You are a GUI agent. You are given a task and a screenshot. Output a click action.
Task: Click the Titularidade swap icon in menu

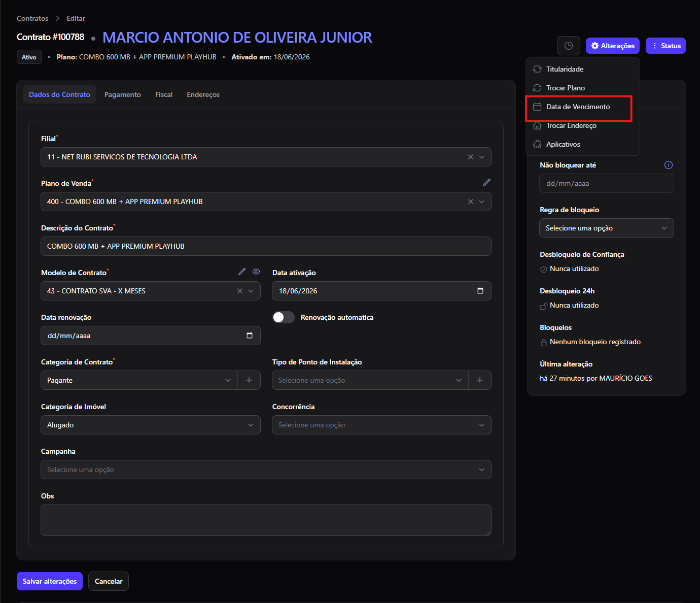point(537,69)
